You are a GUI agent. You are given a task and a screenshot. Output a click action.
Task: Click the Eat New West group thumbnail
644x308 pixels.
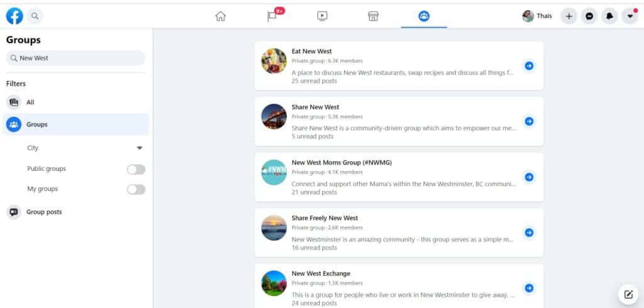click(274, 61)
